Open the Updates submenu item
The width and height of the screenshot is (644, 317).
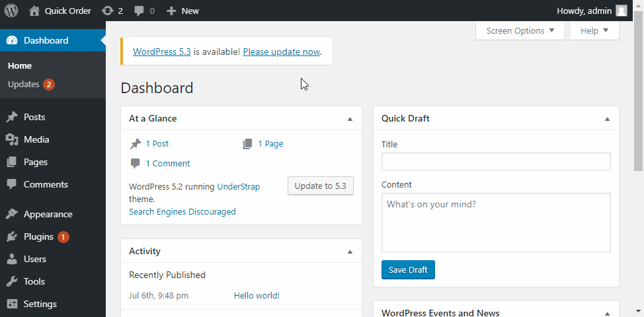[x=24, y=85]
